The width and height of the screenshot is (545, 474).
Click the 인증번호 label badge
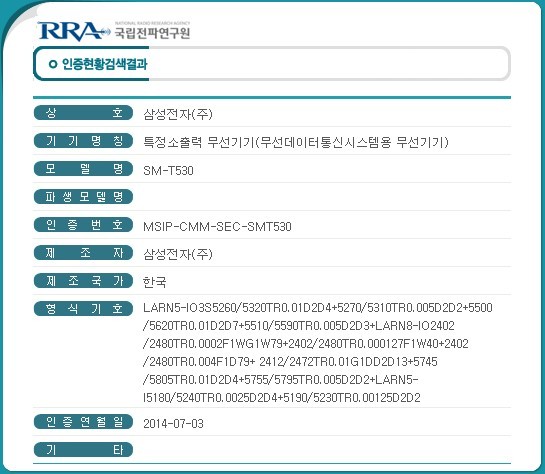[83, 225]
